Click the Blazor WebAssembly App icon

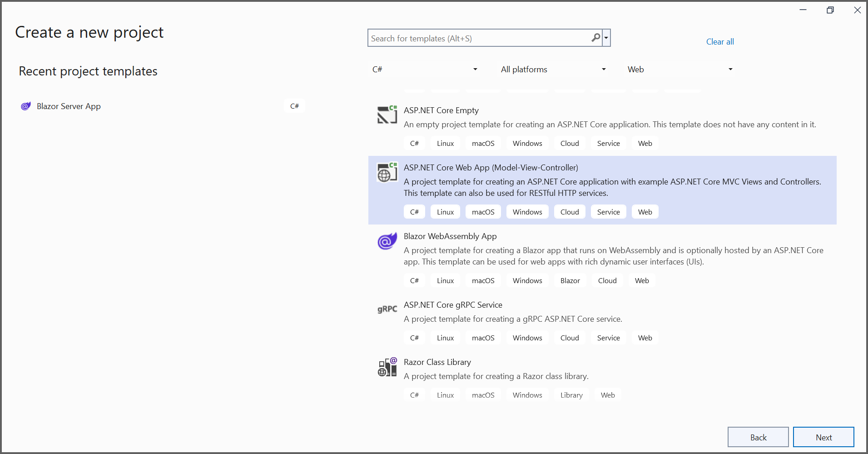click(x=387, y=241)
